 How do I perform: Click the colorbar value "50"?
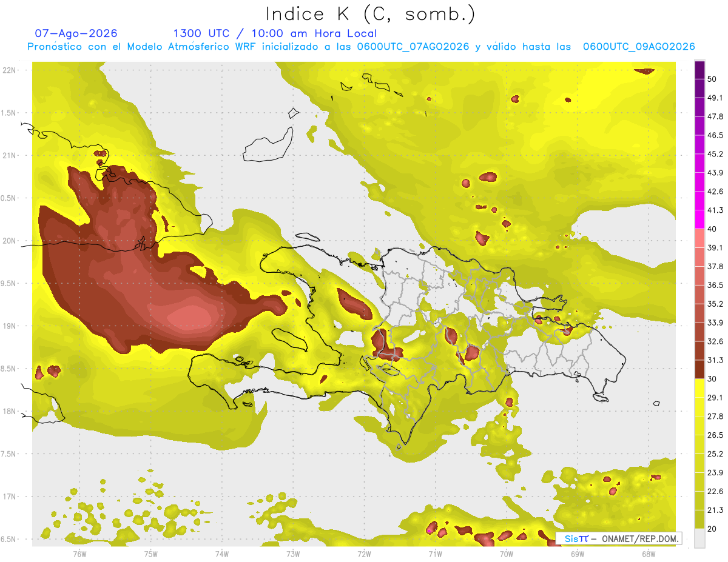[713, 79]
